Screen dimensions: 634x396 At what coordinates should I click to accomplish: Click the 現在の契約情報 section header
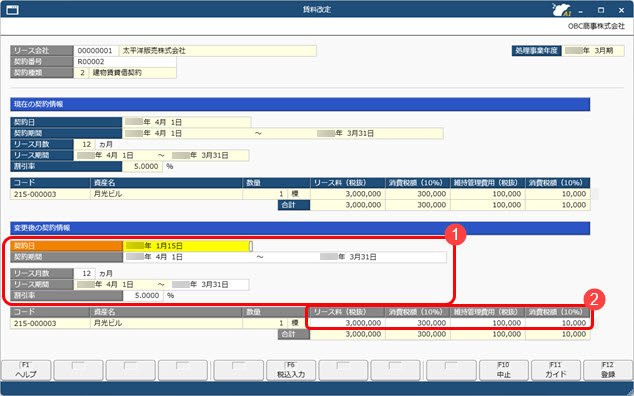[300, 104]
